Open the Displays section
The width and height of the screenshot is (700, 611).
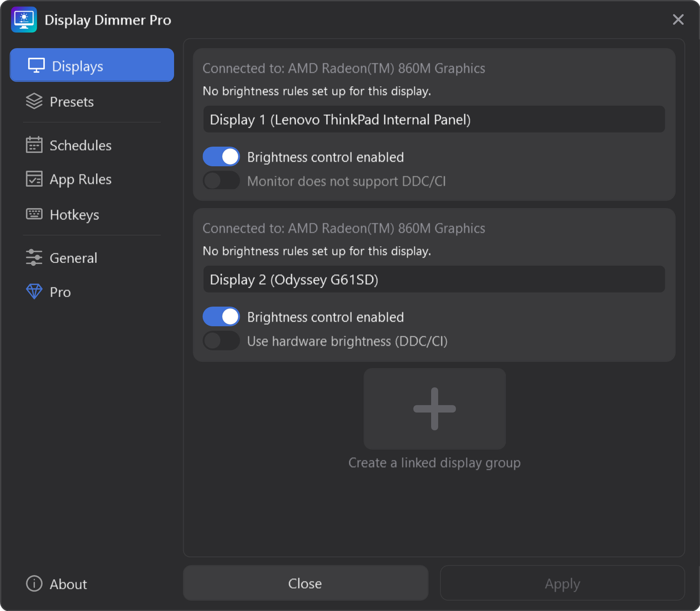click(x=92, y=65)
